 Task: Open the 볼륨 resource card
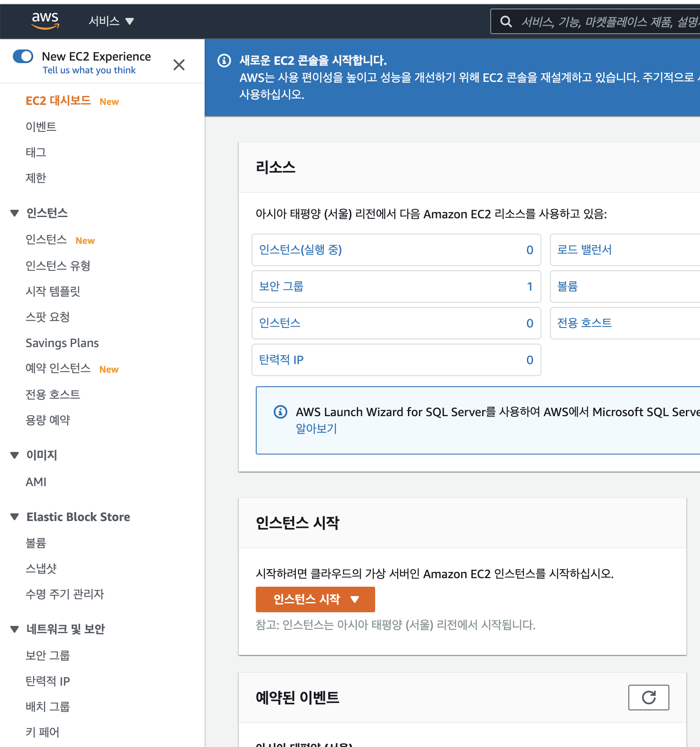point(625,287)
